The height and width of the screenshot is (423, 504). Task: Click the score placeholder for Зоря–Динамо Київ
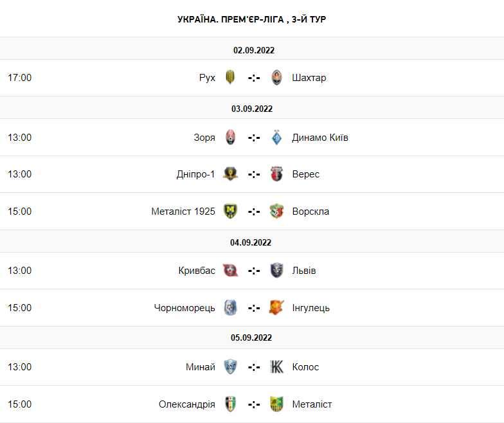254,138
